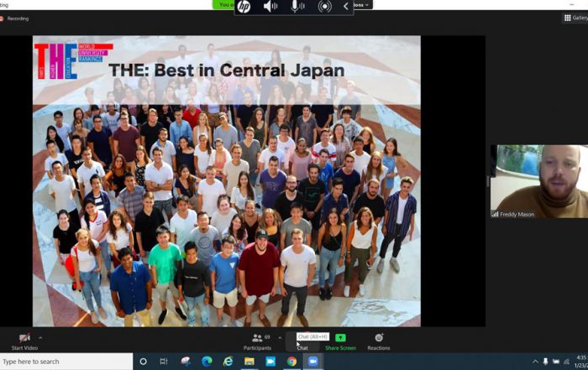The width and height of the screenshot is (588, 370).
Task: Click the speaker volume icon in HP overlay
Action: pyautogui.click(x=270, y=7)
